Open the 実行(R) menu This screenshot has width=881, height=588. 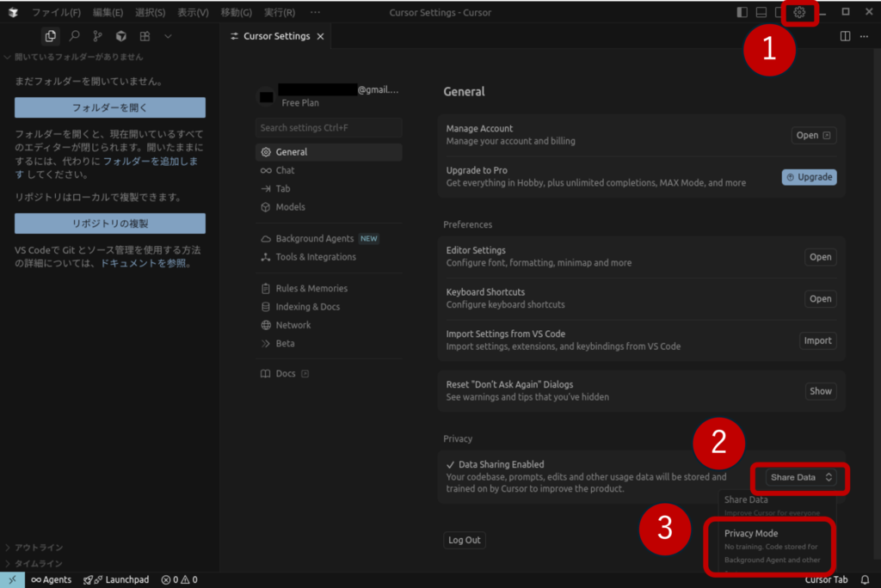tap(280, 12)
